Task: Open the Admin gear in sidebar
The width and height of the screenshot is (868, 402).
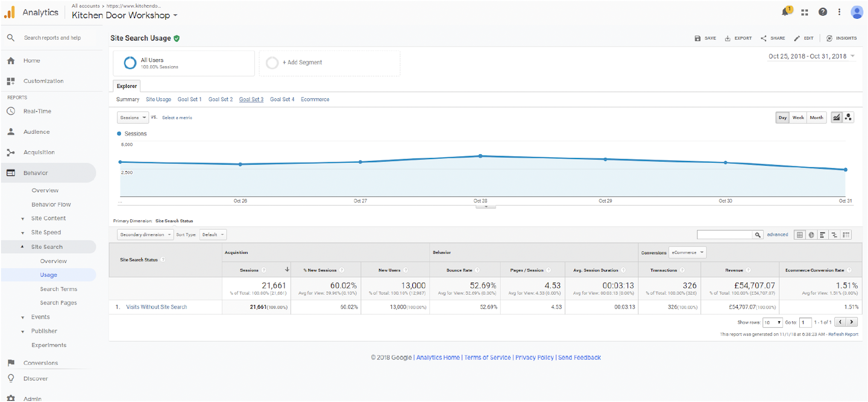Action: (11, 398)
